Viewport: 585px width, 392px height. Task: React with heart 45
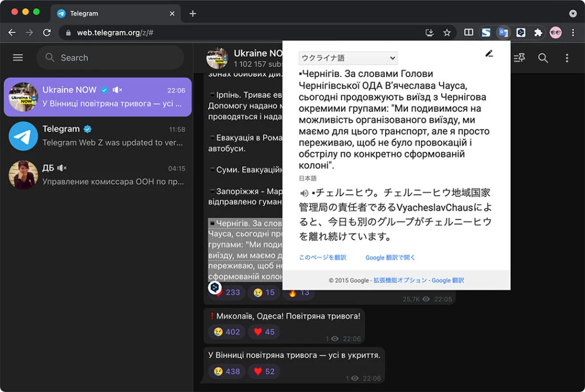(264, 332)
